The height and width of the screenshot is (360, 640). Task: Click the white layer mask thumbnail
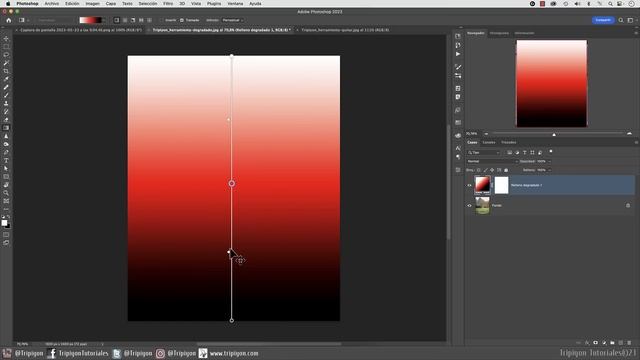pyautogui.click(x=502, y=185)
